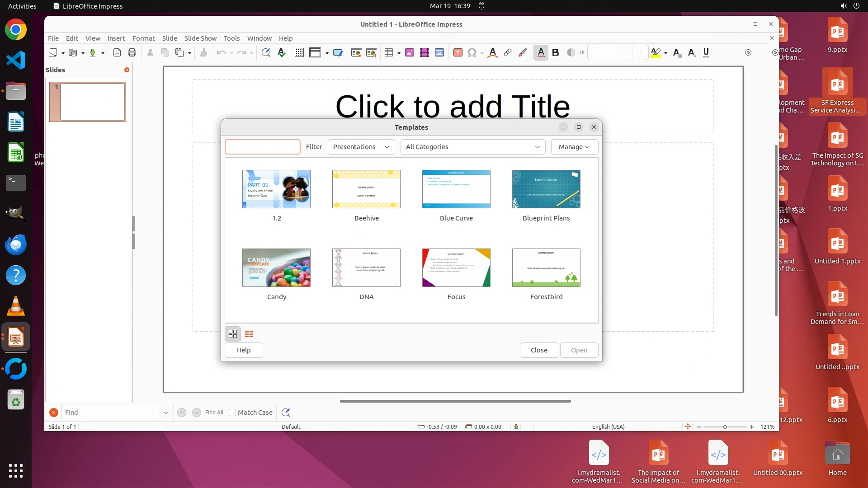Open the Format menu

pyautogui.click(x=143, y=38)
